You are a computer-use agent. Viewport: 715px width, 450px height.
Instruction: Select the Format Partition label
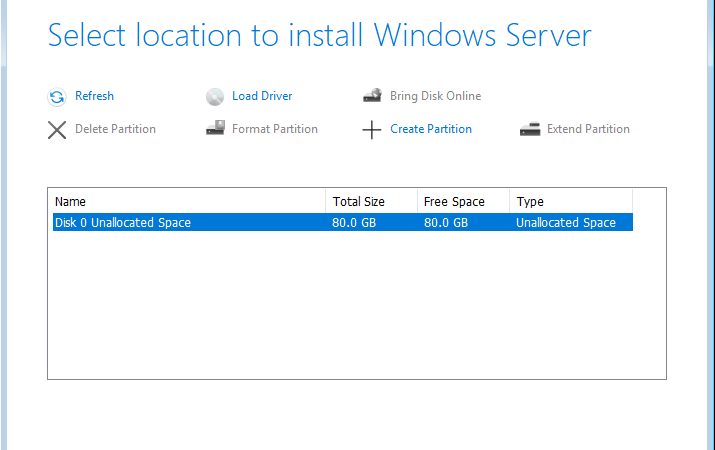(275, 129)
